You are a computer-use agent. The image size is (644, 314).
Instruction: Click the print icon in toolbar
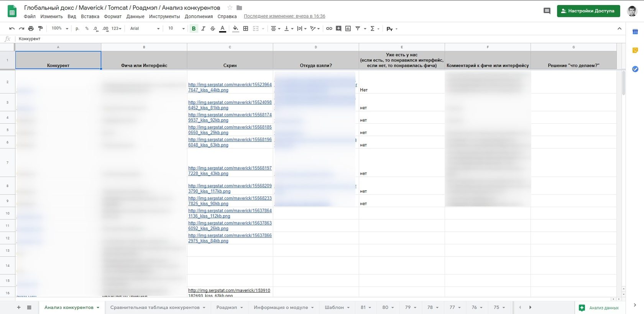tap(31, 28)
